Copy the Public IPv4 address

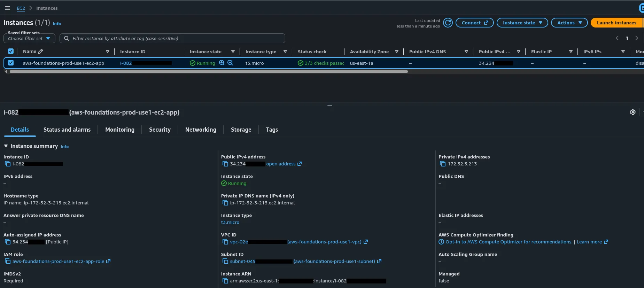coord(225,164)
